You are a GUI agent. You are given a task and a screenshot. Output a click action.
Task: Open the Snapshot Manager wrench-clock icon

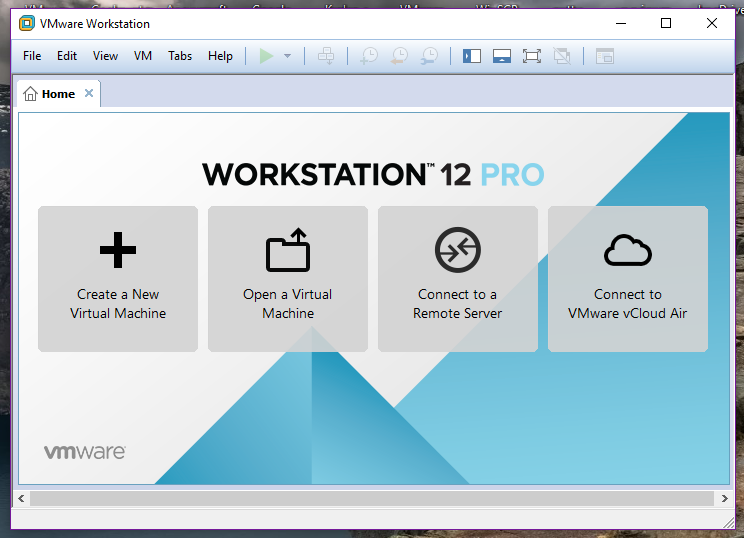click(x=429, y=56)
